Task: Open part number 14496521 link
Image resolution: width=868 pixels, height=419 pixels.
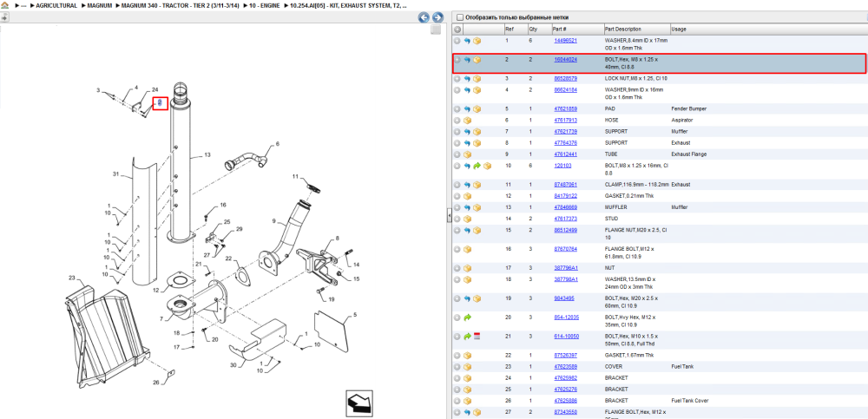Action: click(x=566, y=41)
